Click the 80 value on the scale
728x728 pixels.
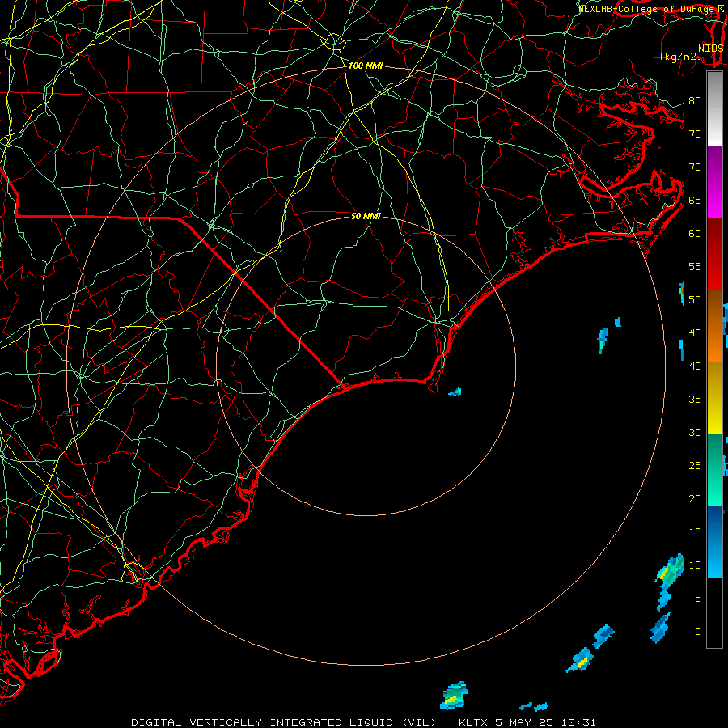695,101
